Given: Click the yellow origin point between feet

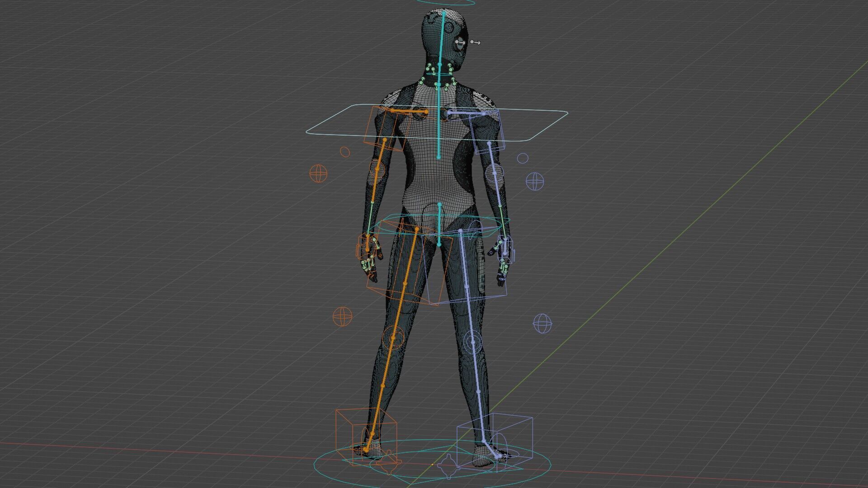Looking at the screenshot, I should pyautogui.click(x=432, y=464).
